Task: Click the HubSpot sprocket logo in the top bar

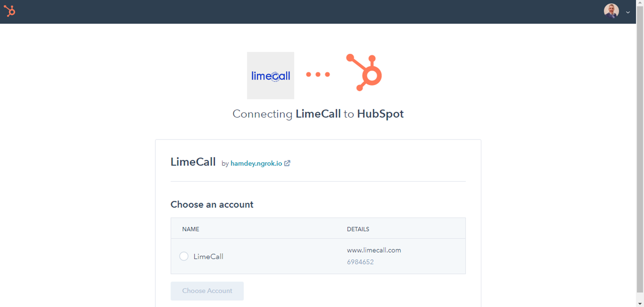Action: click(x=10, y=11)
